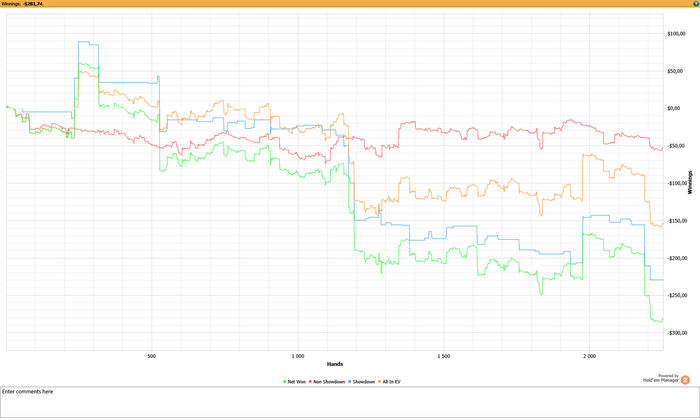Viewport: 700px width, 418px height.
Task: Click the 1 500 hands axis label
Action: pos(444,356)
